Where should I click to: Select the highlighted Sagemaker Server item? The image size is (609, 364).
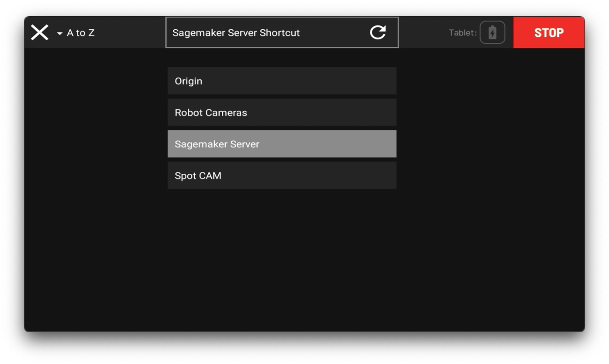(x=282, y=144)
